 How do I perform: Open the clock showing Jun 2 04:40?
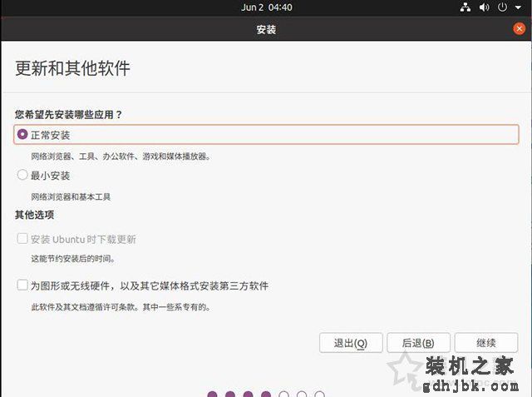(x=267, y=7)
